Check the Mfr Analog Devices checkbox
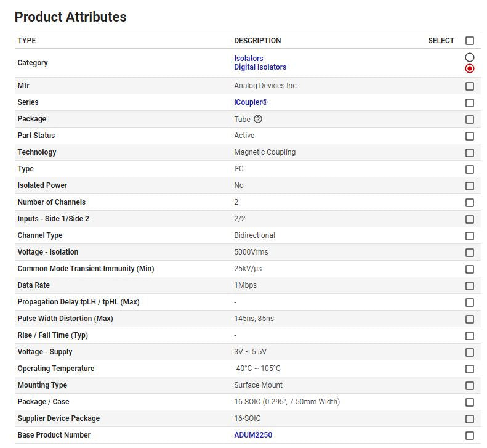Viewport: 487px width, 448px height. [470, 86]
